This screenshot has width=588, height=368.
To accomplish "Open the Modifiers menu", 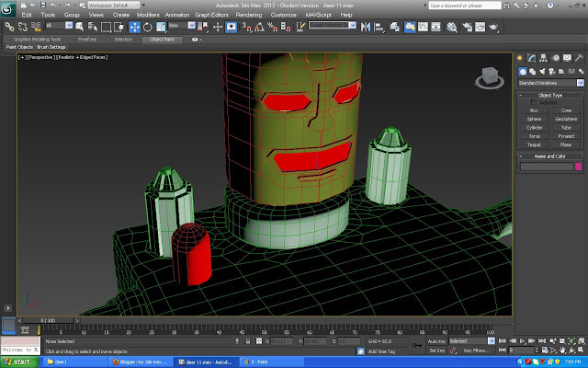I will tap(148, 16).
